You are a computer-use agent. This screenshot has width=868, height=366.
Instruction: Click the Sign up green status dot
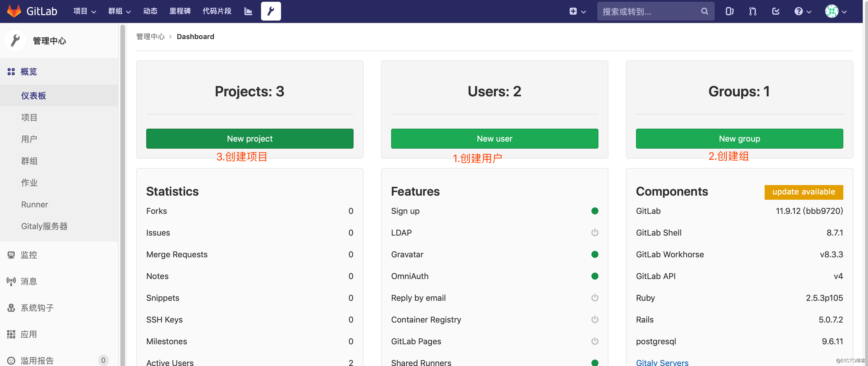[595, 211]
